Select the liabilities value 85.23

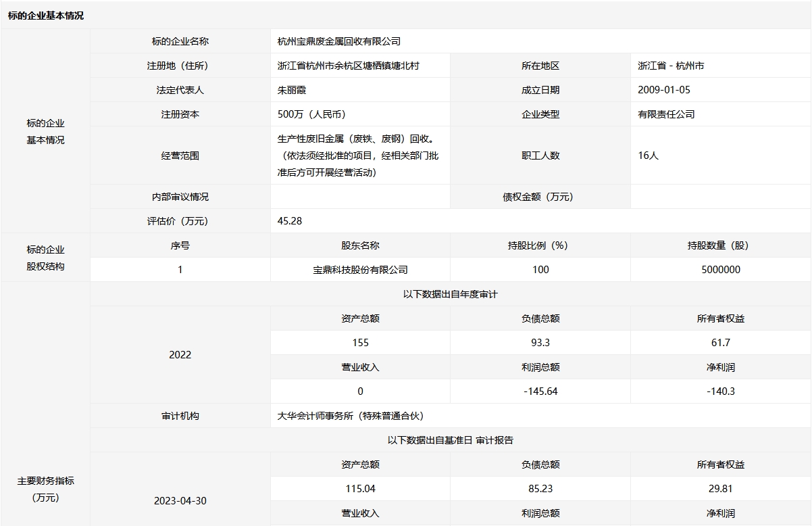click(x=540, y=489)
